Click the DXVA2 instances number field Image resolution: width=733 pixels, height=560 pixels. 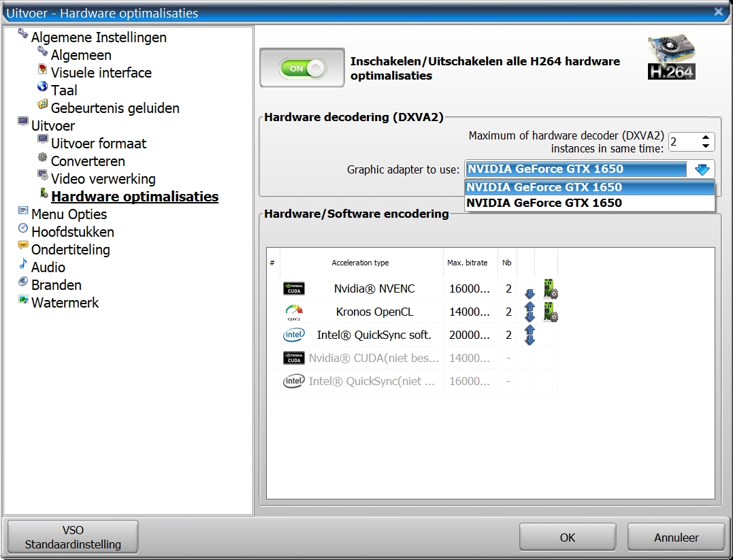click(685, 142)
